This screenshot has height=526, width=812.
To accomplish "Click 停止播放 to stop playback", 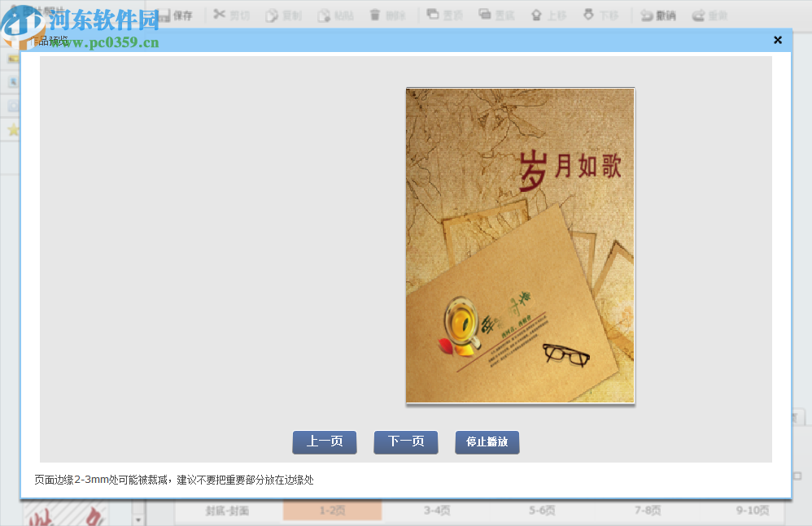I will [x=487, y=442].
